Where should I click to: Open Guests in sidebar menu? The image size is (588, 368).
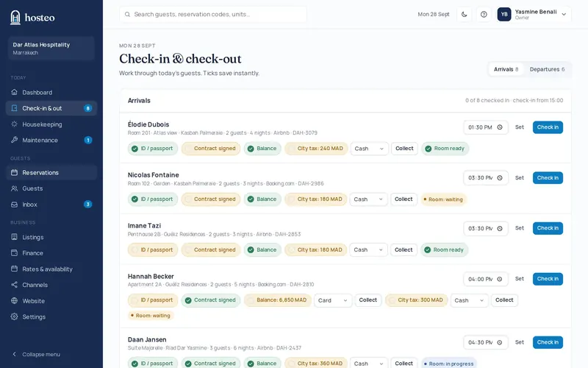coord(51,188)
